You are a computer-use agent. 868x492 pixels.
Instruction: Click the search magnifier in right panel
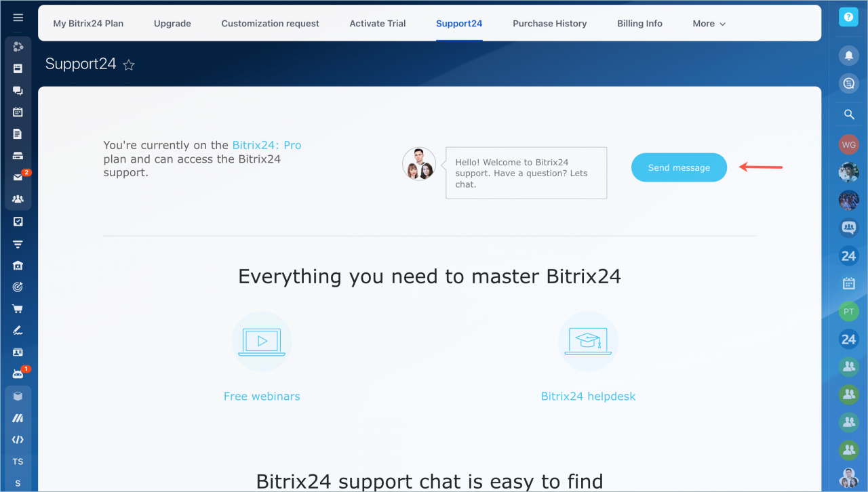(848, 115)
